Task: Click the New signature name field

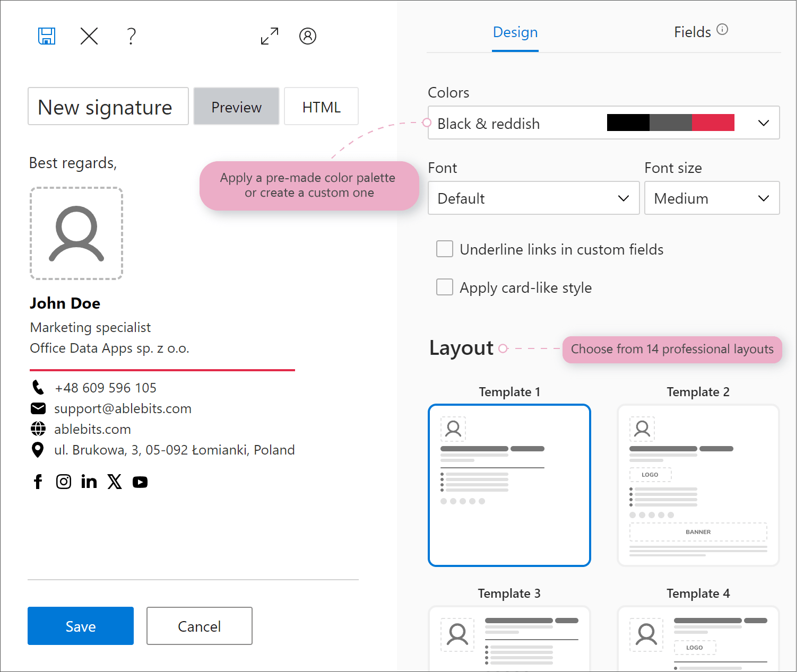Action: [x=108, y=107]
